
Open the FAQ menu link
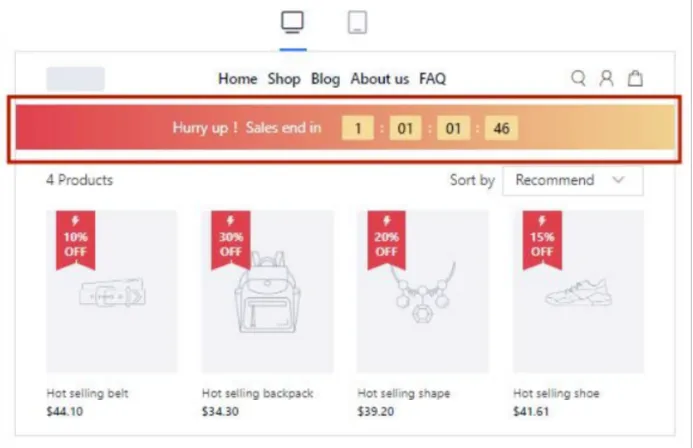click(433, 79)
